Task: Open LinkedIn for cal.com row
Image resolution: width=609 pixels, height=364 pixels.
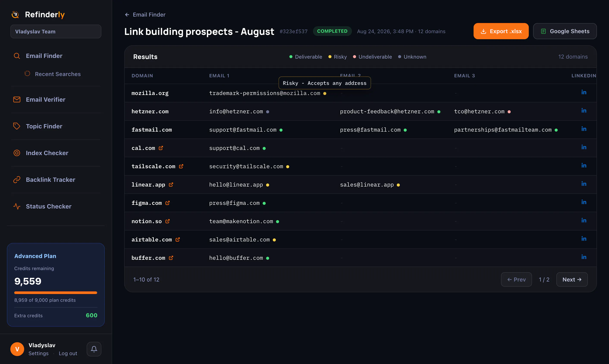Action: coord(584,147)
